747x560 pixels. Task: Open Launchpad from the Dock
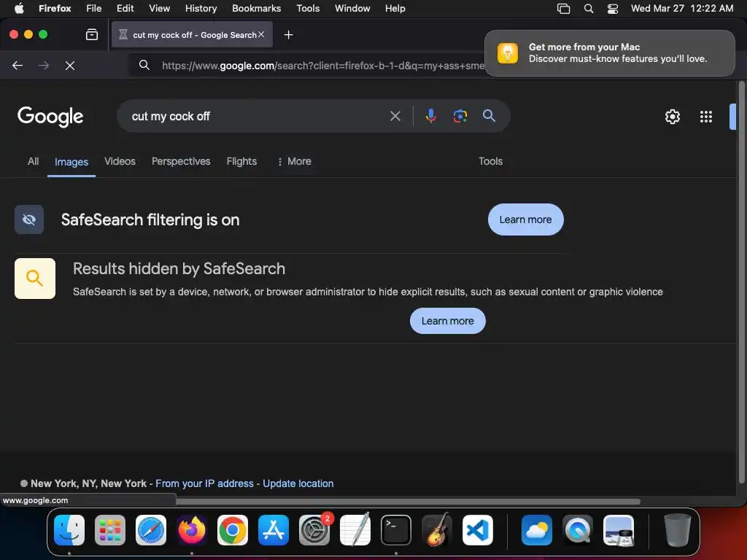coord(110,530)
